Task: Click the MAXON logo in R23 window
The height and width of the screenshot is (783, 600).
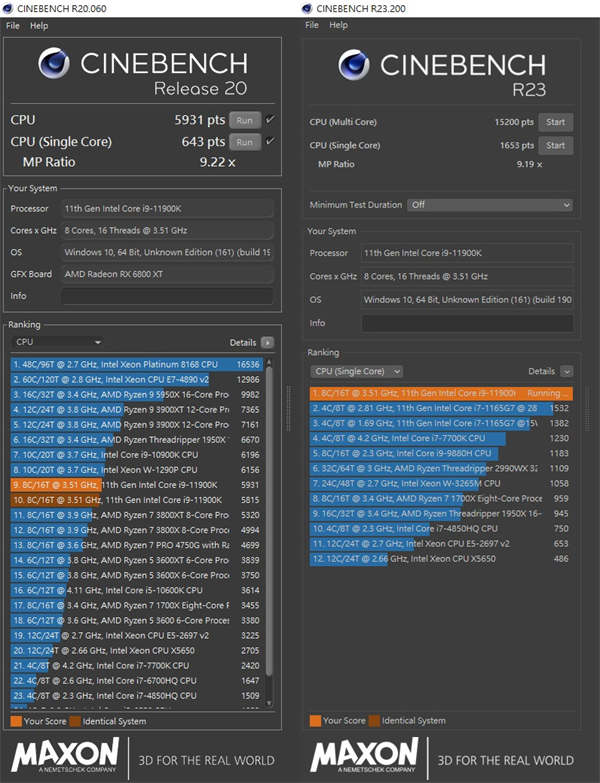Action: tap(364, 756)
